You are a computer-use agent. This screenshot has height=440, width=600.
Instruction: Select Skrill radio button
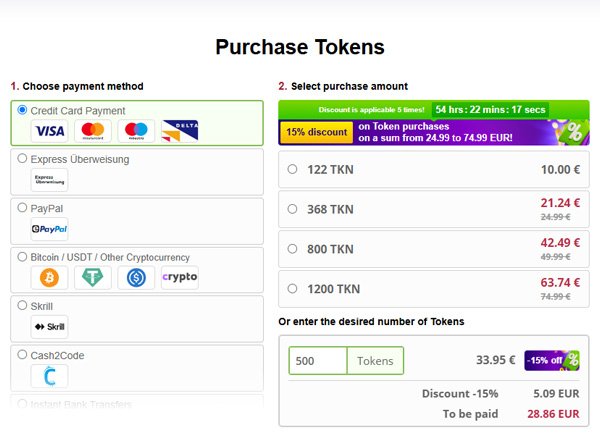pos(22,305)
